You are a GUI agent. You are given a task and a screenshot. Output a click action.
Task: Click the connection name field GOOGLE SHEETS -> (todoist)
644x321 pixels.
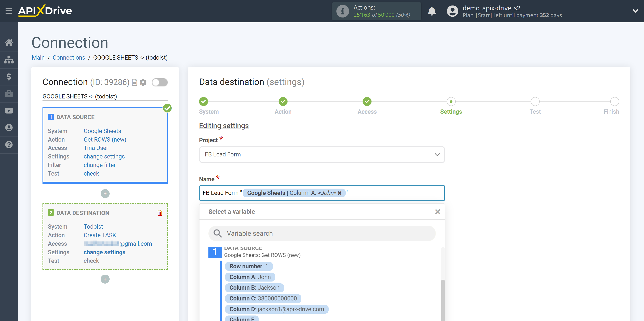pos(105,96)
